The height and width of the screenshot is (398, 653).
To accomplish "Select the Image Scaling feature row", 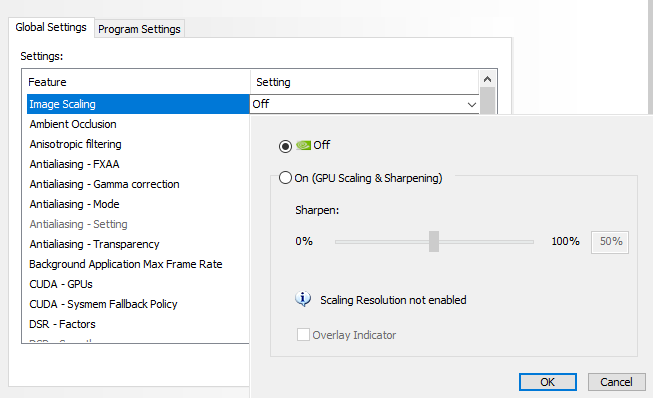I will [138, 104].
